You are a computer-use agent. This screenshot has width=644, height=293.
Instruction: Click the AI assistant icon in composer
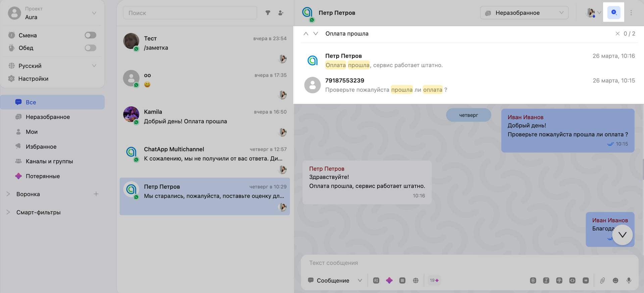(x=376, y=281)
